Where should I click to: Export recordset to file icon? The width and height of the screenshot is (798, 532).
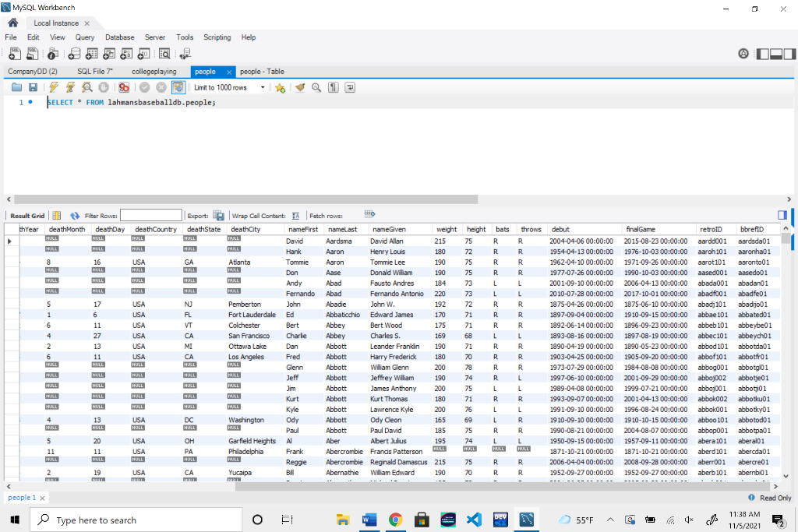click(x=219, y=216)
